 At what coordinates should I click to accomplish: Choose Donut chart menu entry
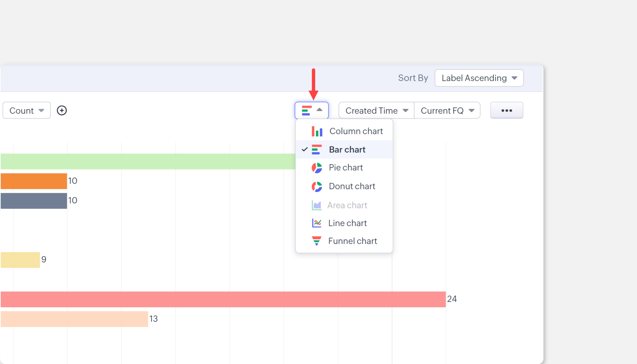click(352, 186)
